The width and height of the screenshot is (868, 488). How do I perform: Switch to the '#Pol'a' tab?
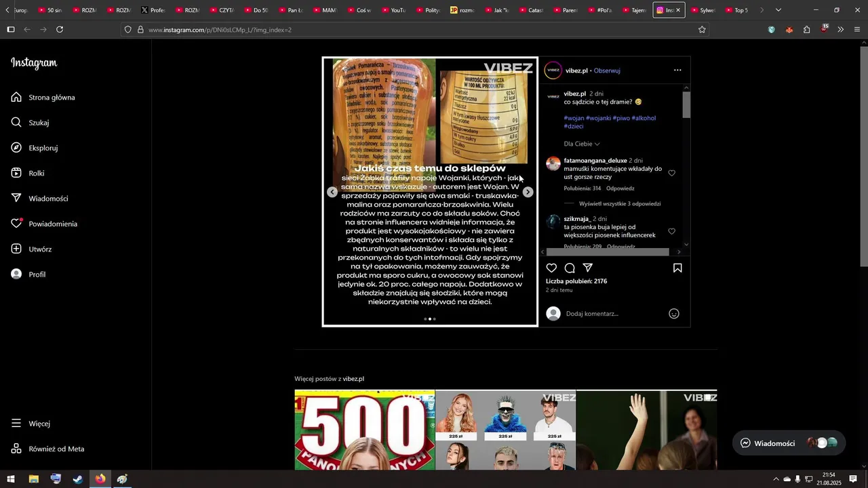tap(601, 10)
